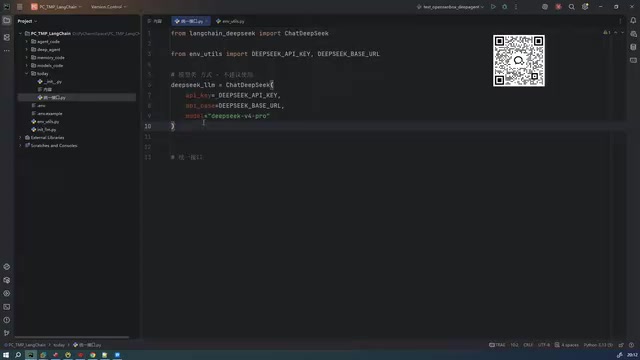Open the Version Control dropdown
The image size is (640, 360).
click(109, 7)
